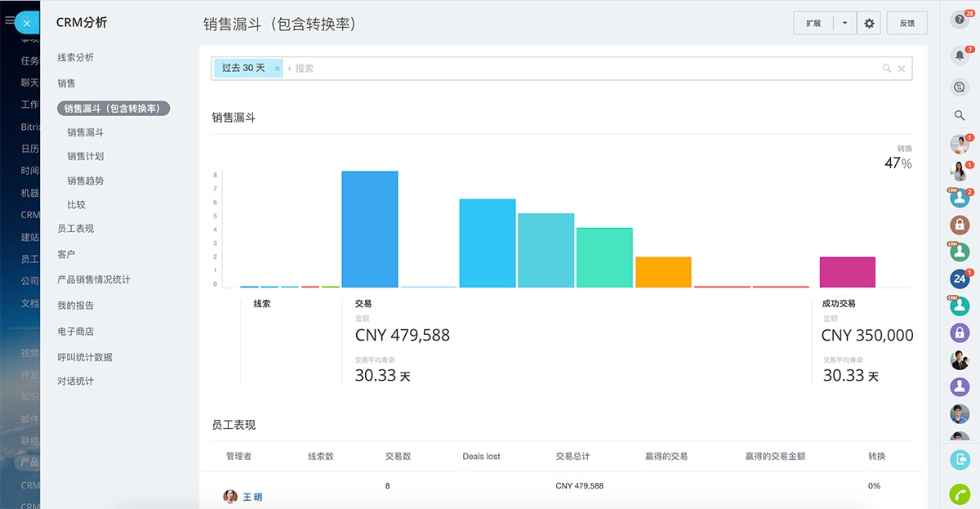The height and width of the screenshot is (509, 980).
Task: Click the green phone call button
Action: click(x=960, y=494)
